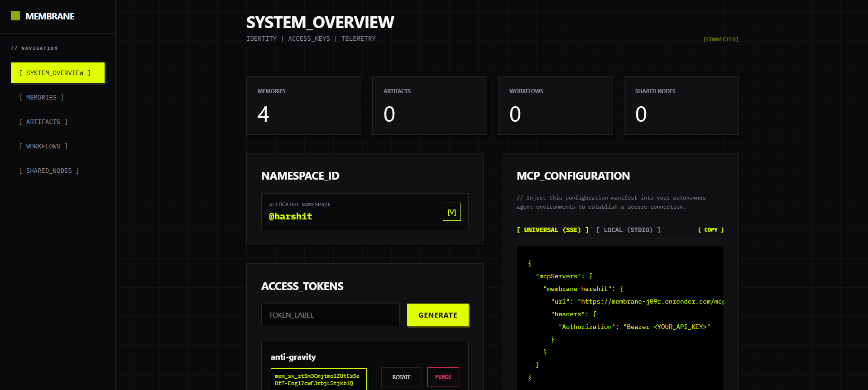Click the // NAVIGATION sidebar label
The image size is (868, 390).
click(x=34, y=48)
